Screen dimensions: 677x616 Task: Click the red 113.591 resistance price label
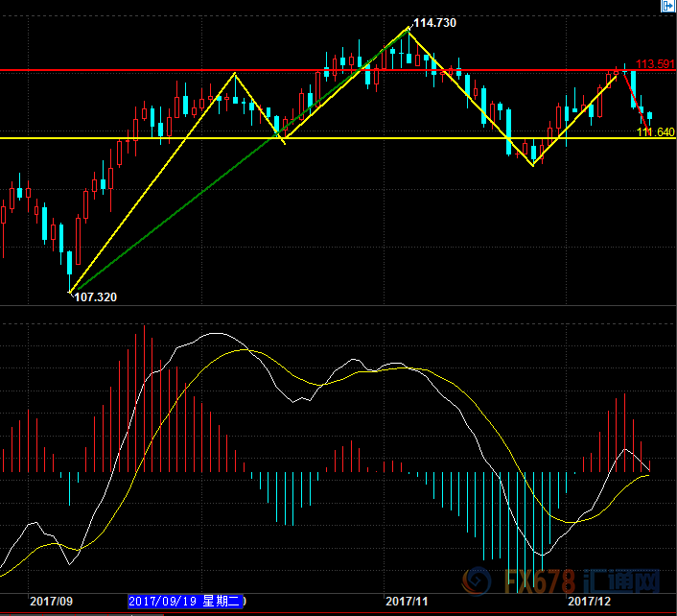click(656, 64)
